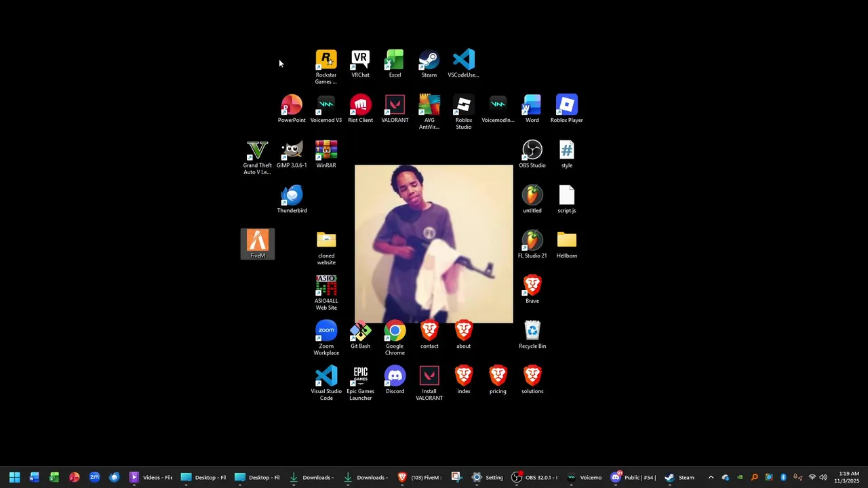
Task: Select the Visual Studio Code shortcut
Action: pyautogui.click(x=326, y=384)
